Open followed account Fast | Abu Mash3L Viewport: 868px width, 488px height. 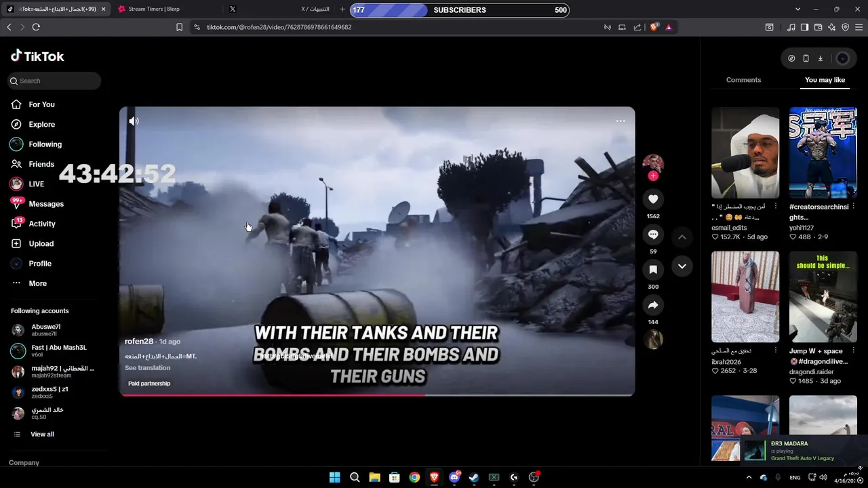[x=55, y=350]
